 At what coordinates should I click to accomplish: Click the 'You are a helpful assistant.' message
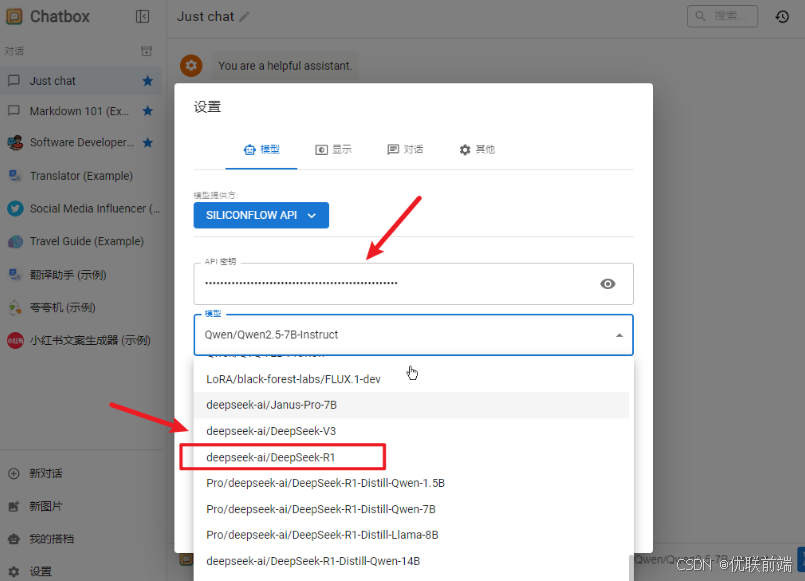(285, 66)
